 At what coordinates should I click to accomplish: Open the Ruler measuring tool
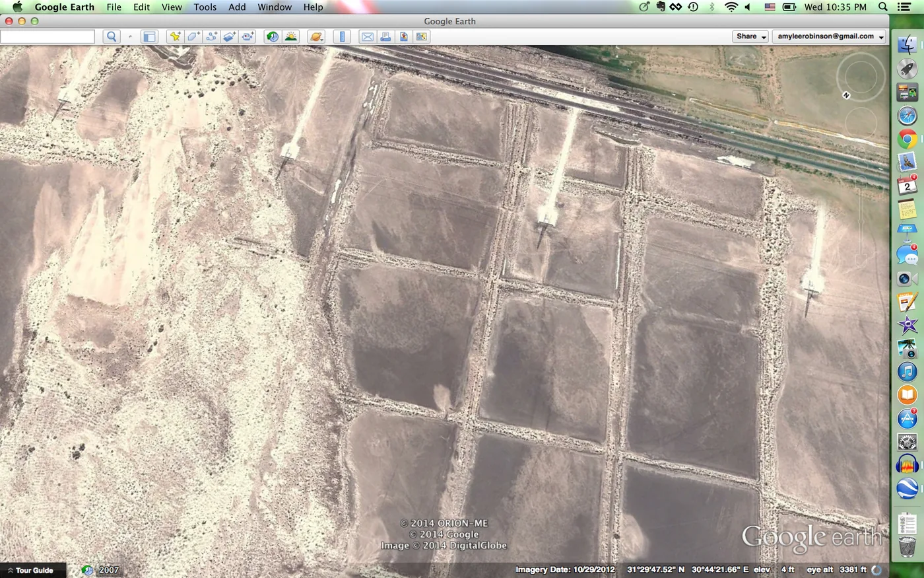pyautogui.click(x=342, y=37)
